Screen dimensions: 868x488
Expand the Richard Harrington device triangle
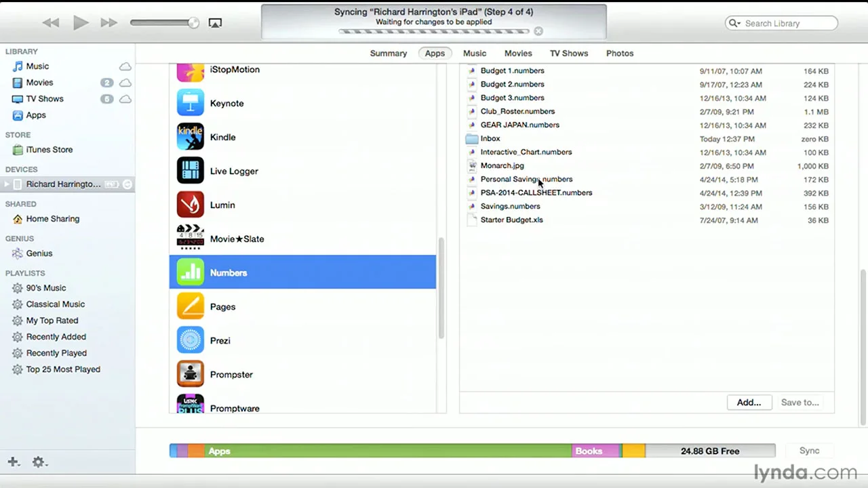pos(7,184)
